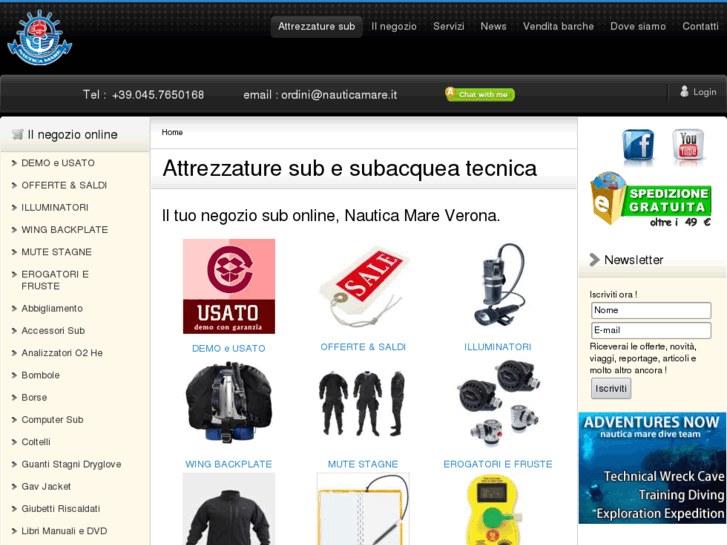Click the dive light illuminatori image
727x545 pixels.
point(498,285)
